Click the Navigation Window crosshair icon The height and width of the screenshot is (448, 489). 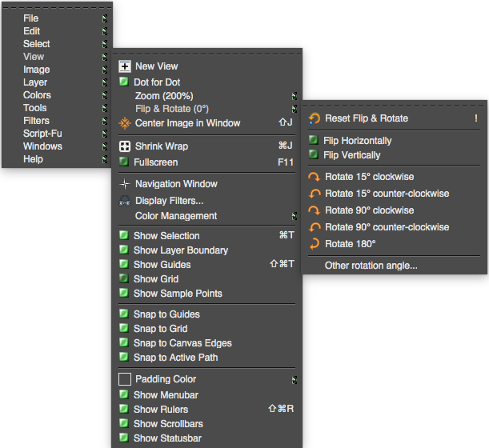tap(125, 184)
